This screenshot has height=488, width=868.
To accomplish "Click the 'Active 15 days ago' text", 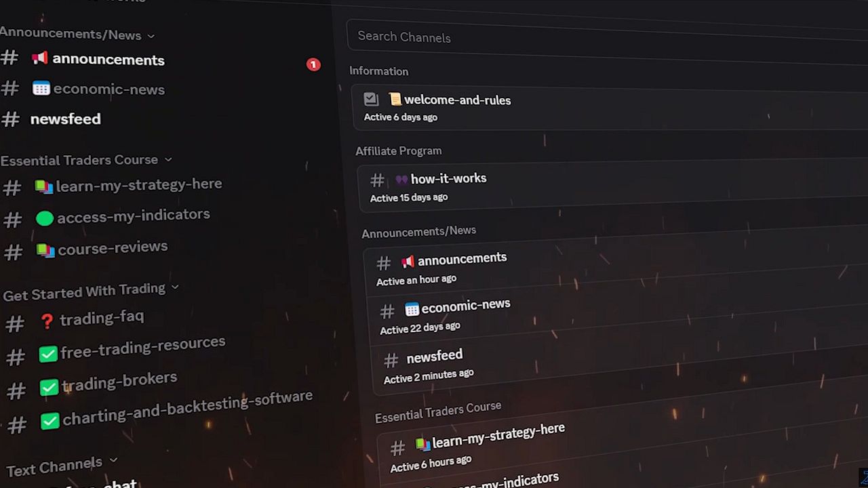I will click(409, 198).
